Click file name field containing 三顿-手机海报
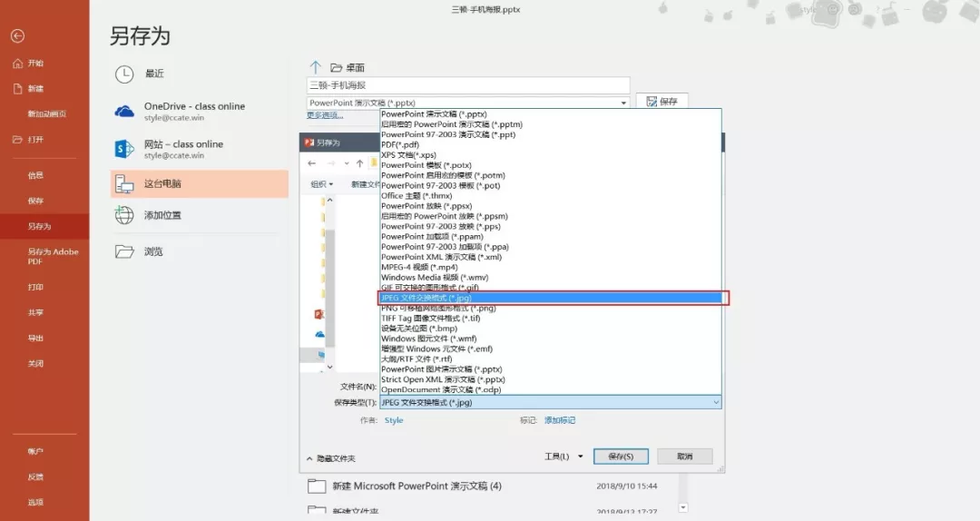The image size is (980, 521). 468,85
